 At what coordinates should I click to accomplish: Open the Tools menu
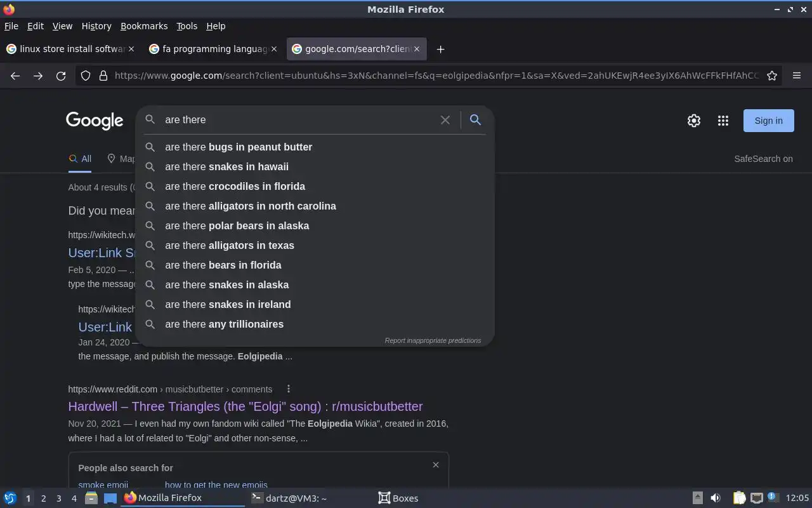[x=187, y=26]
